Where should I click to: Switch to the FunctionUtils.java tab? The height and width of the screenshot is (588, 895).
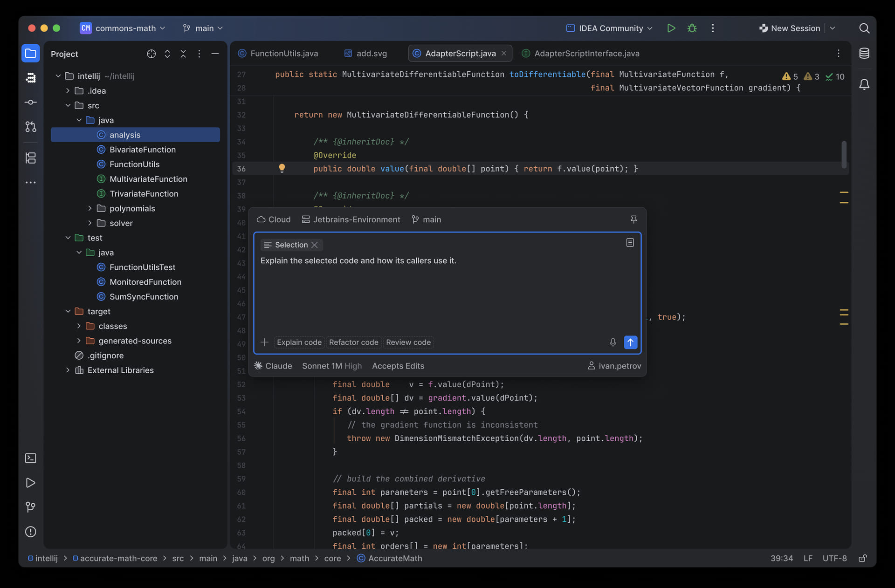pyautogui.click(x=278, y=54)
